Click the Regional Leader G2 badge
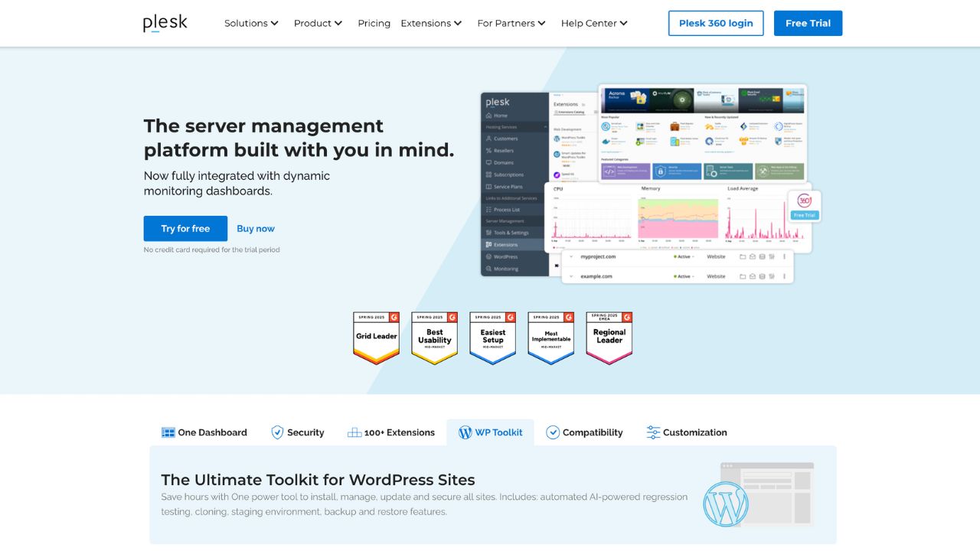Screen dimensions: 980x551 pos(609,337)
